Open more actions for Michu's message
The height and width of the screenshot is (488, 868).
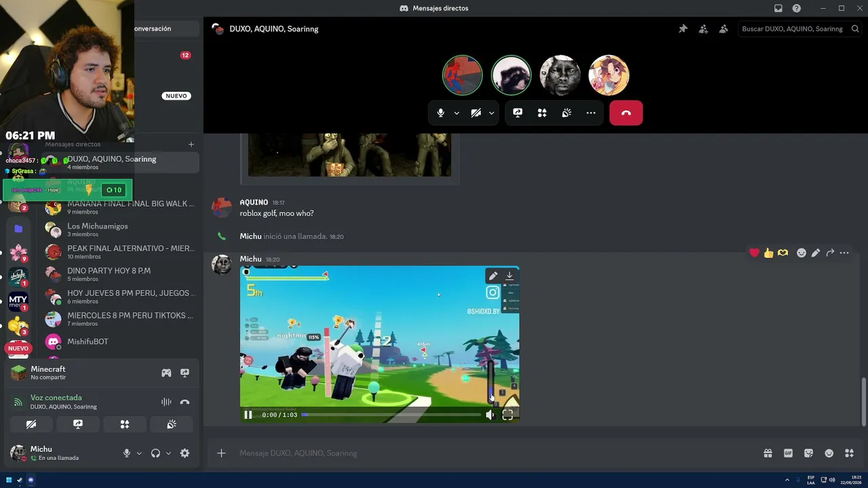pos(844,253)
